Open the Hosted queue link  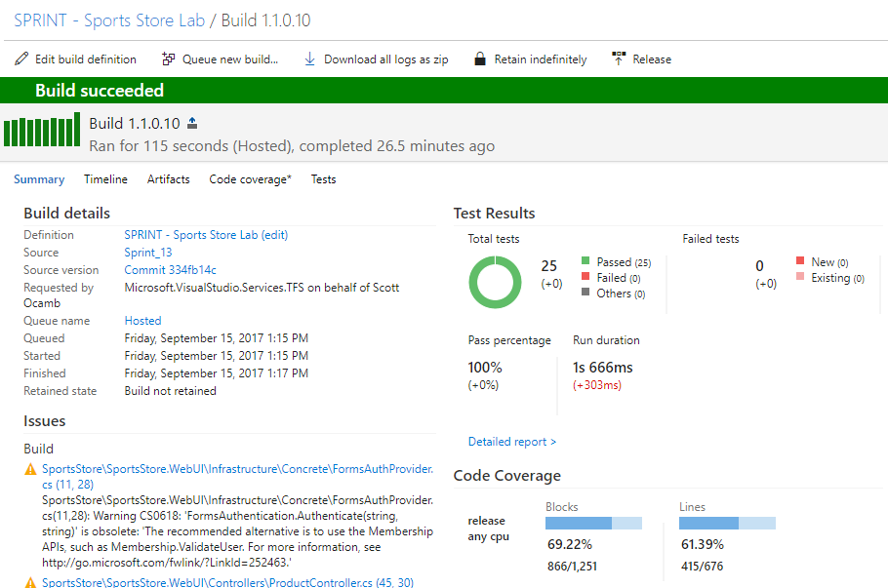142,320
